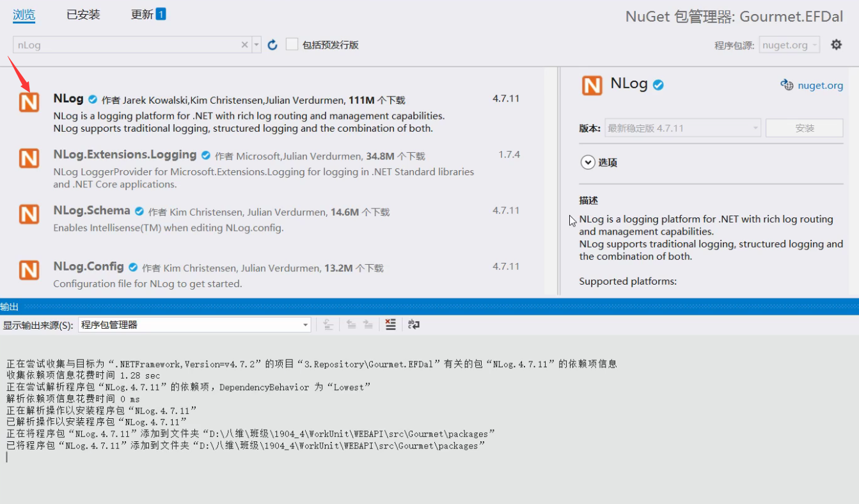The height and width of the screenshot is (504, 859).
Task: Enable the include prerelease checkbox
Action: 292,45
